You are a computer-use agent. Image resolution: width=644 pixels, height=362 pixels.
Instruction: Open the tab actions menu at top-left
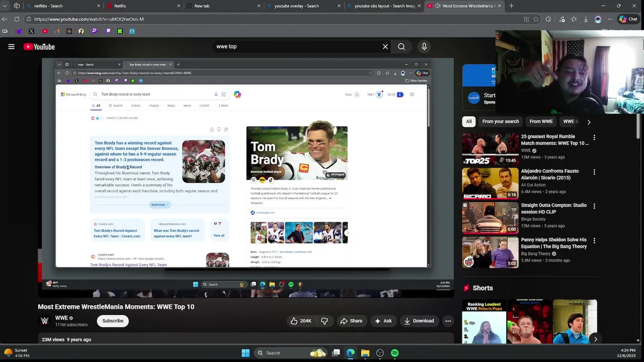5,6
